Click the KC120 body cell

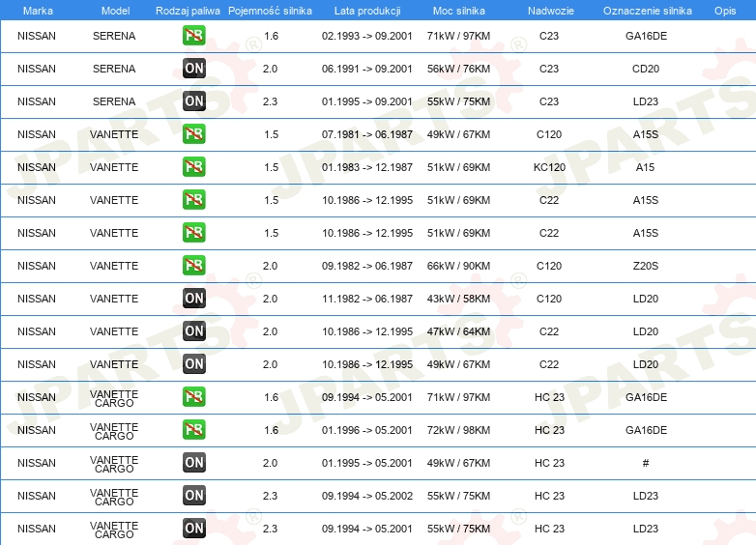pyautogui.click(x=549, y=167)
